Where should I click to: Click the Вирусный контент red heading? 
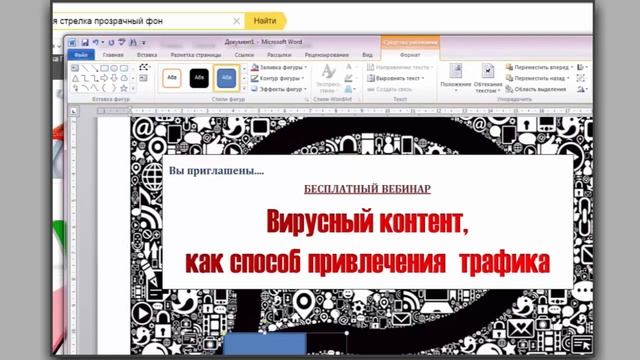pyautogui.click(x=367, y=221)
